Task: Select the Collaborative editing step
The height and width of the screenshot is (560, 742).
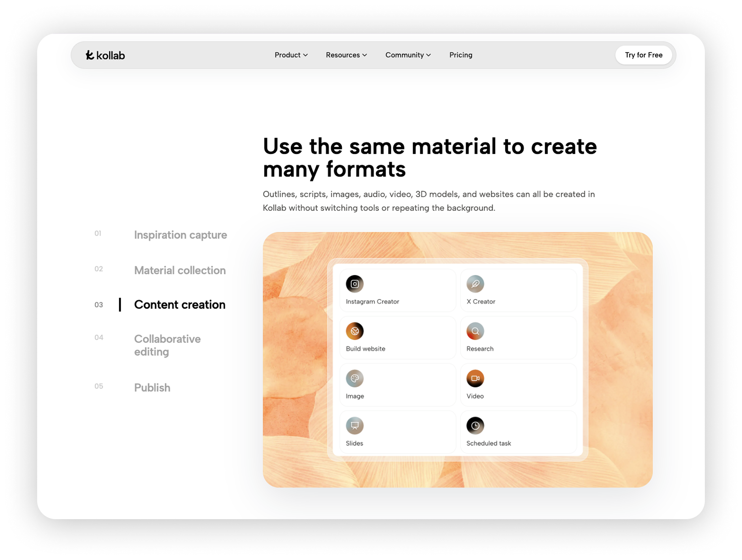Action: [167, 345]
